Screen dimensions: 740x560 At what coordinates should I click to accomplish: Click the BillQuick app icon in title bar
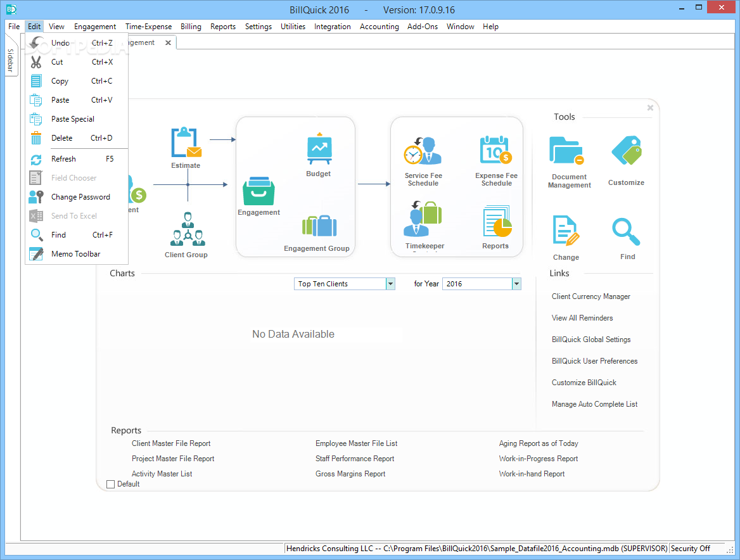pyautogui.click(x=11, y=10)
